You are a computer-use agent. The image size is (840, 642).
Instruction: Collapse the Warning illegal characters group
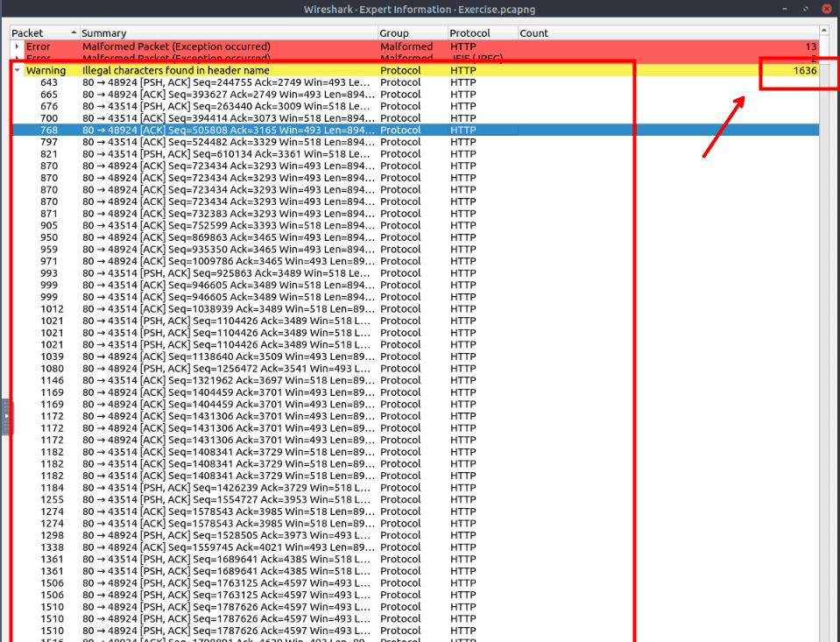click(x=18, y=70)
